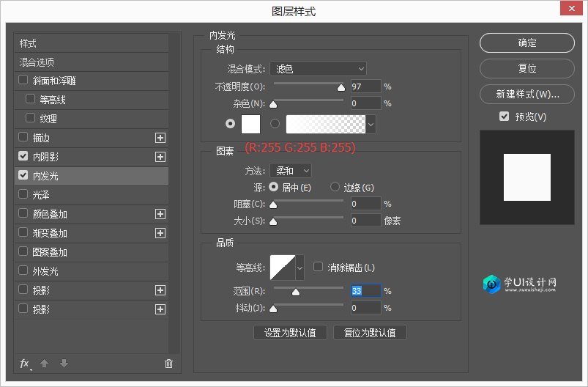
Task: Select 混合选项 in the styles list
Action: pos(37,62)
